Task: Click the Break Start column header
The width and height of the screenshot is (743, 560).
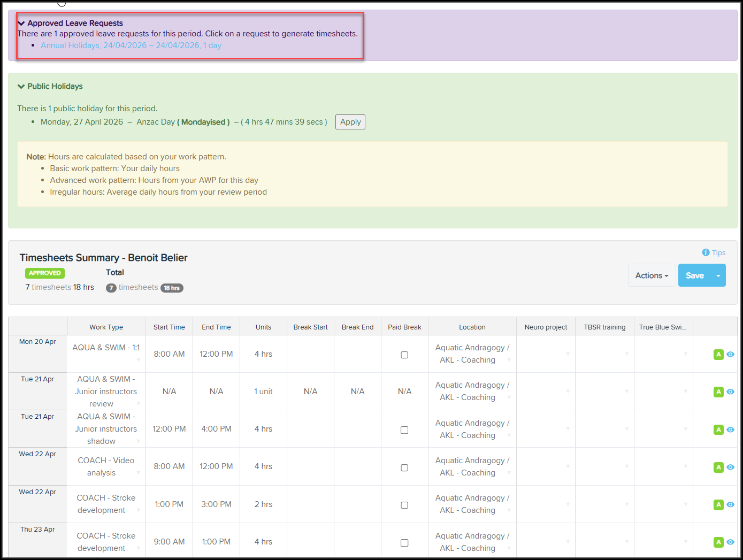Action: point(310,327)
